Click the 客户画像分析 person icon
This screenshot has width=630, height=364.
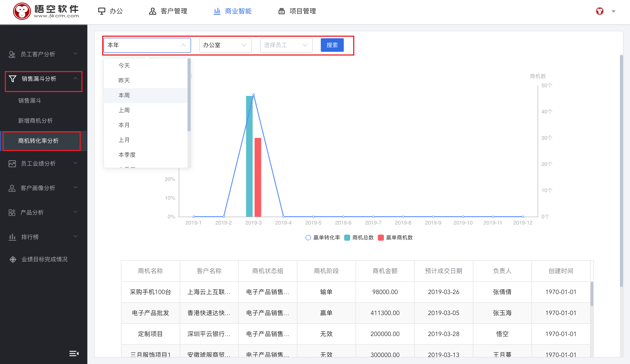coord(12,188)
